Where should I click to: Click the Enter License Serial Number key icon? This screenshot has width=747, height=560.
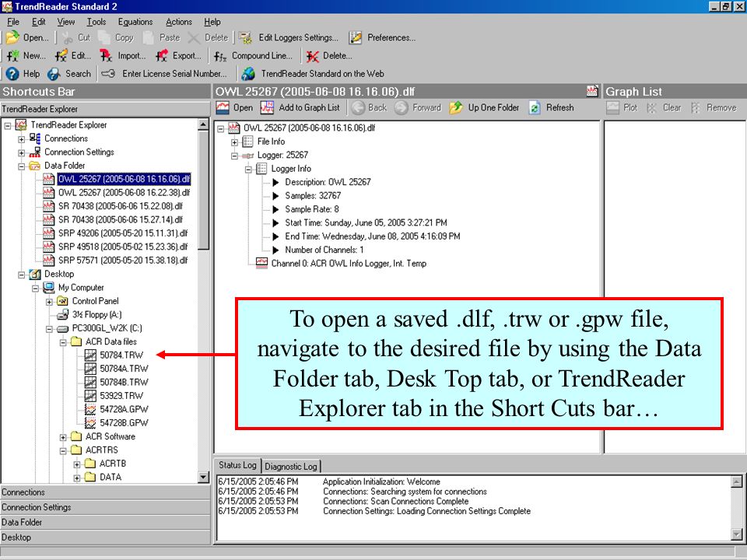tap(108, 74)
